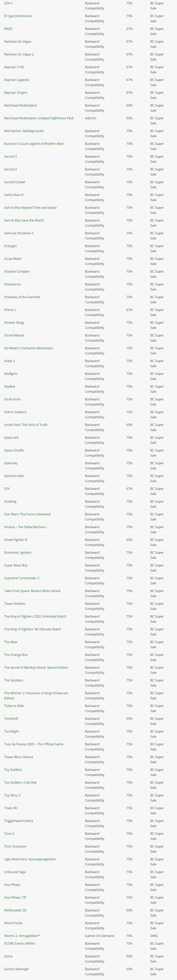Select The Orange Box link
This screenshot has height=980, width=177.
point(16,655)
